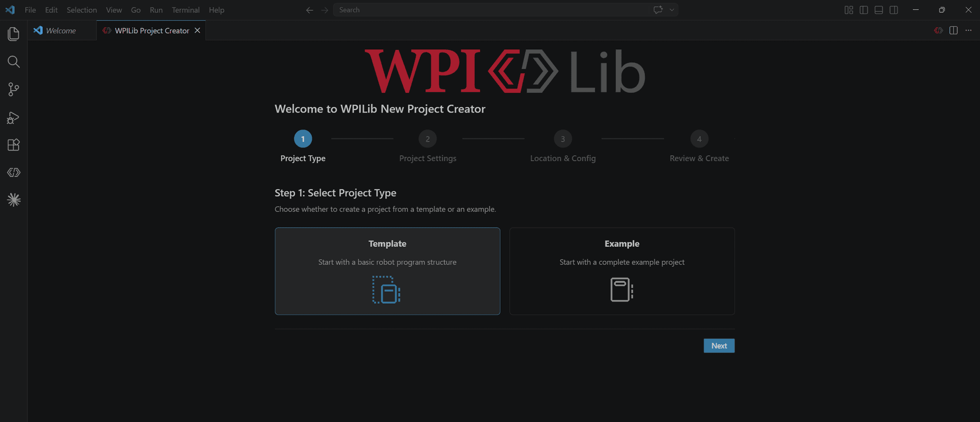This screenshot has height=422, width=980.
Task: Click step 4 Review & Create circle
Action: pos(699,139)
